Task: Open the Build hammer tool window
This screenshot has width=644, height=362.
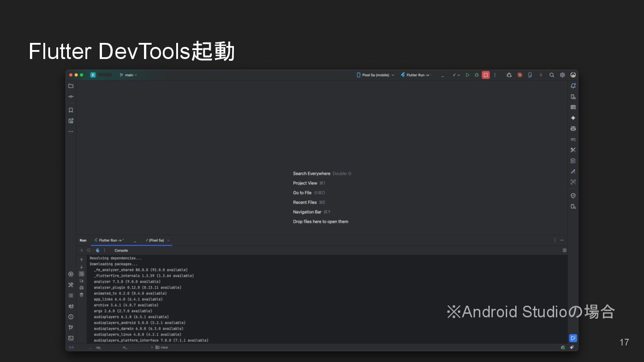Action: coord(71,285)
